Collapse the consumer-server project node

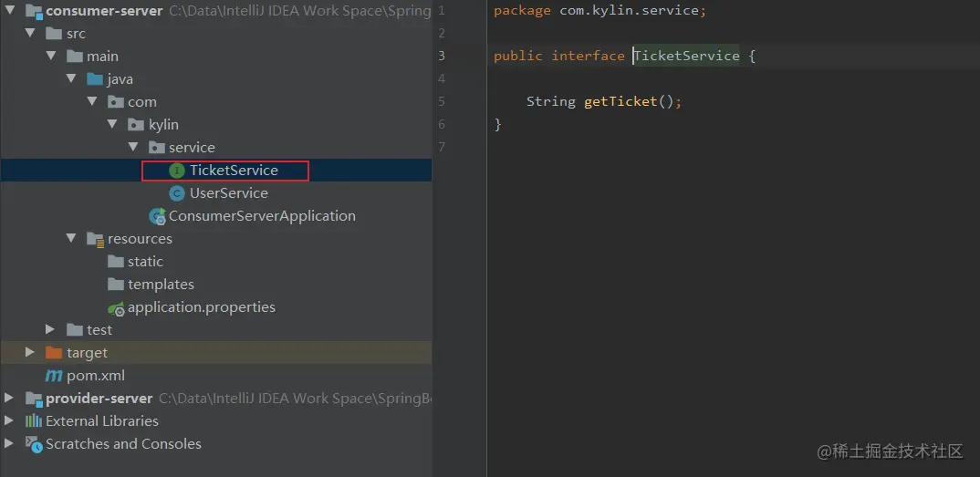coord(9,11)
